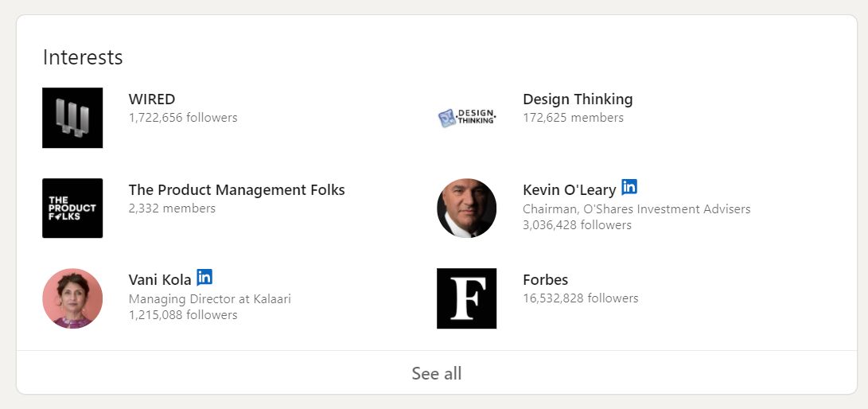The image size is (868, 409).
Task: Click the Interests section heading
Action: tap(83, 57)
